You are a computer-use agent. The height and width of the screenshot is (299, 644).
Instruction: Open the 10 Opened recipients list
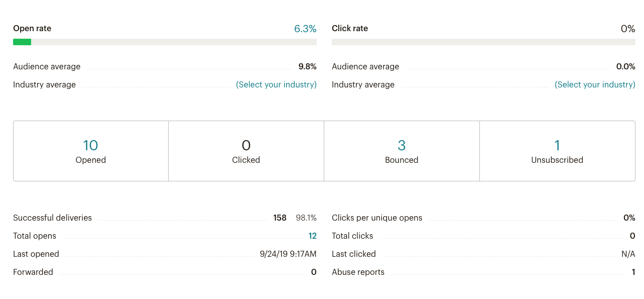tap(90, 146)
